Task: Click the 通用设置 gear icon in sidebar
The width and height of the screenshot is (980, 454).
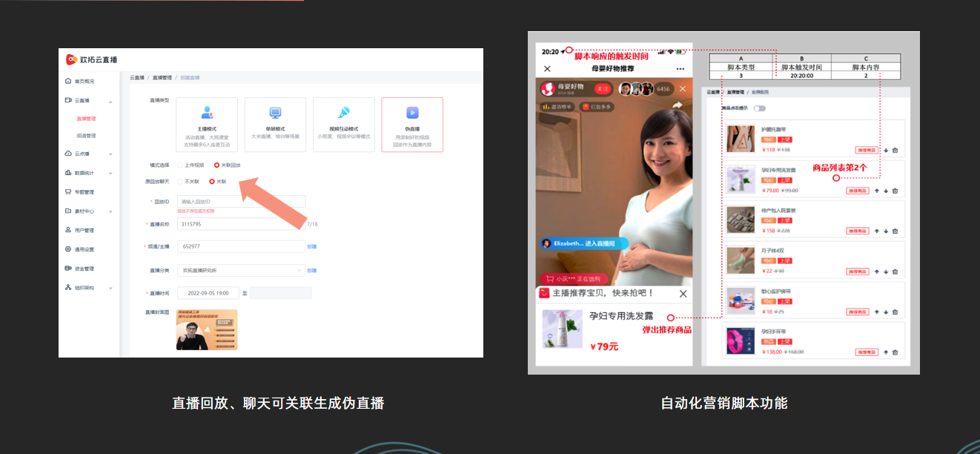Action: click(x=68, y=249)
